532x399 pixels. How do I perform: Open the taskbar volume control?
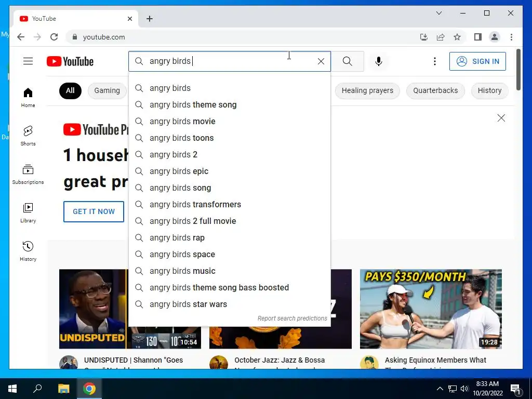pyautogui.click(x=464, y=389)
